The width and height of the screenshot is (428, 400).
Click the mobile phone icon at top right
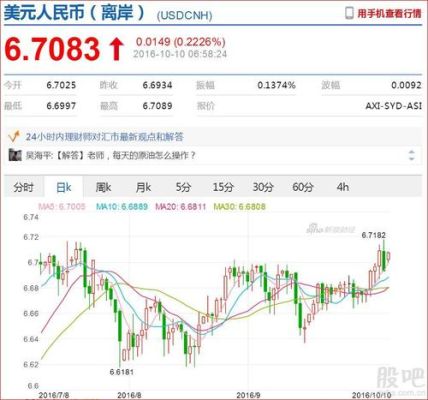(x=349, y=13)
